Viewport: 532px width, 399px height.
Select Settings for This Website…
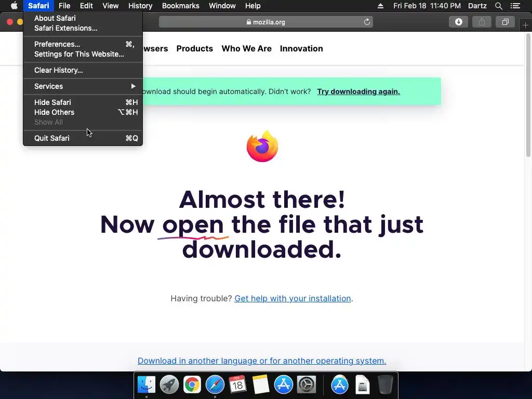point(83,54)
